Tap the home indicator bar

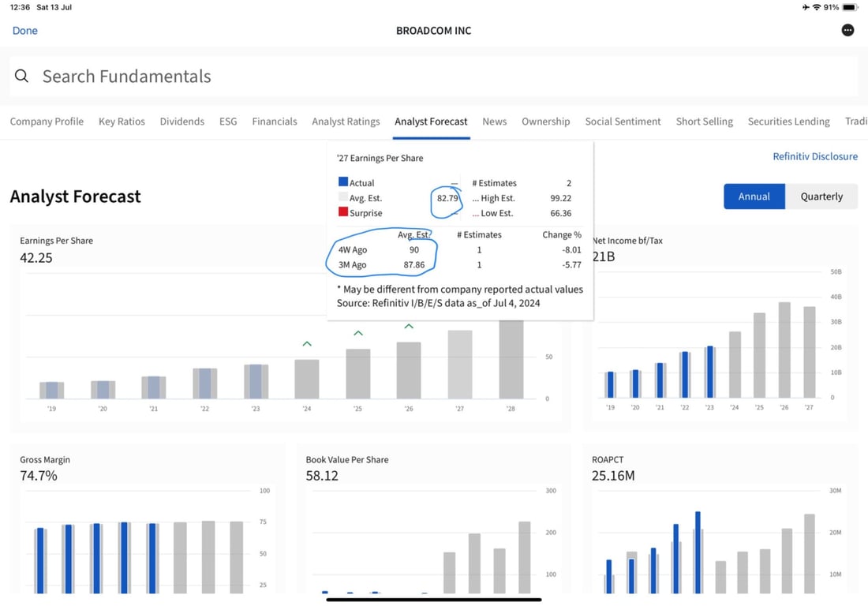click(433, 600)
